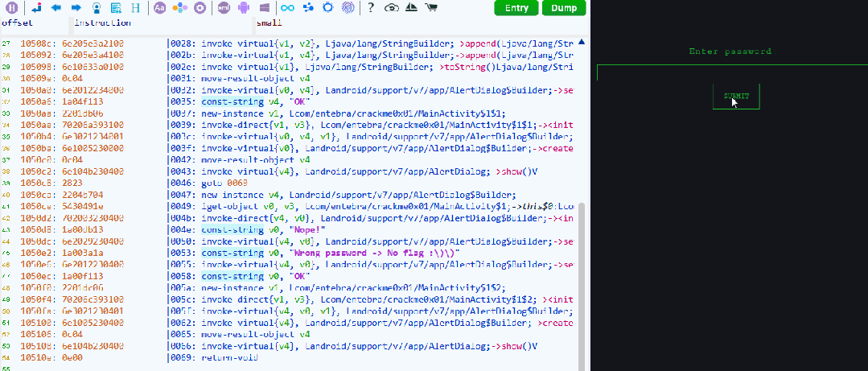
Task: Click the purple Windows logo icon
Action: pos(265,8)
